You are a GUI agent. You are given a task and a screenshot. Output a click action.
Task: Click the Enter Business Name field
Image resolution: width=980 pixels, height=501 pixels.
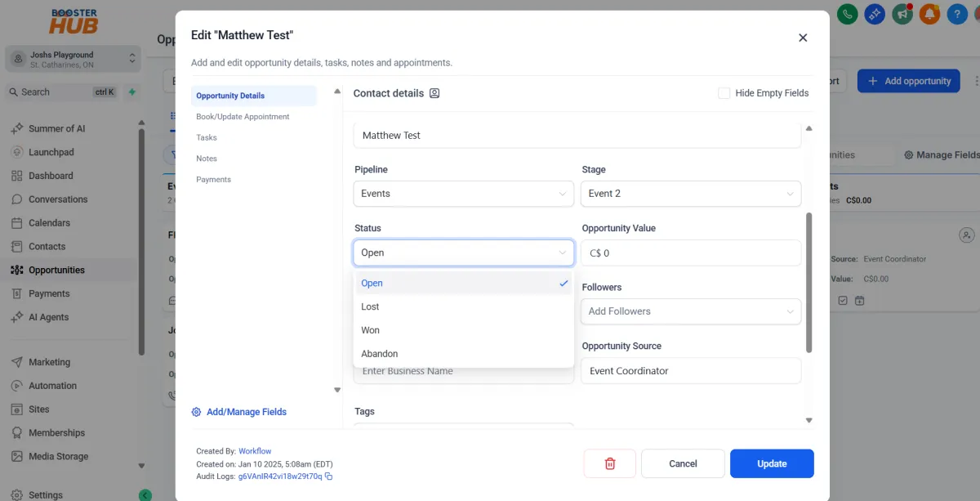tap(463, 371)
